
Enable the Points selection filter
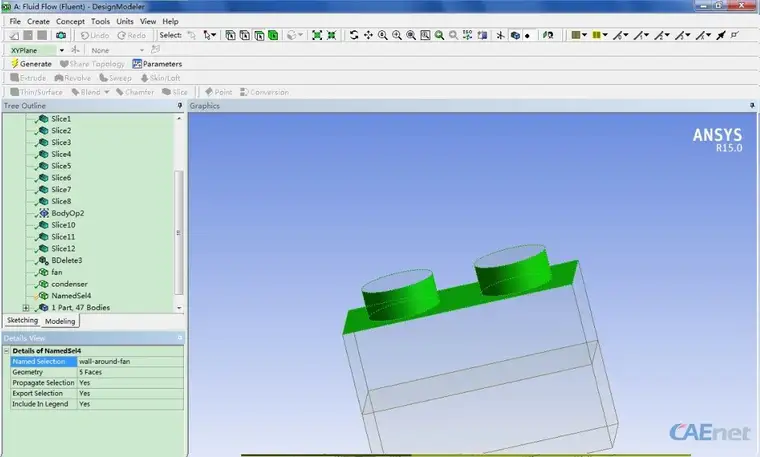click(230, 35)
